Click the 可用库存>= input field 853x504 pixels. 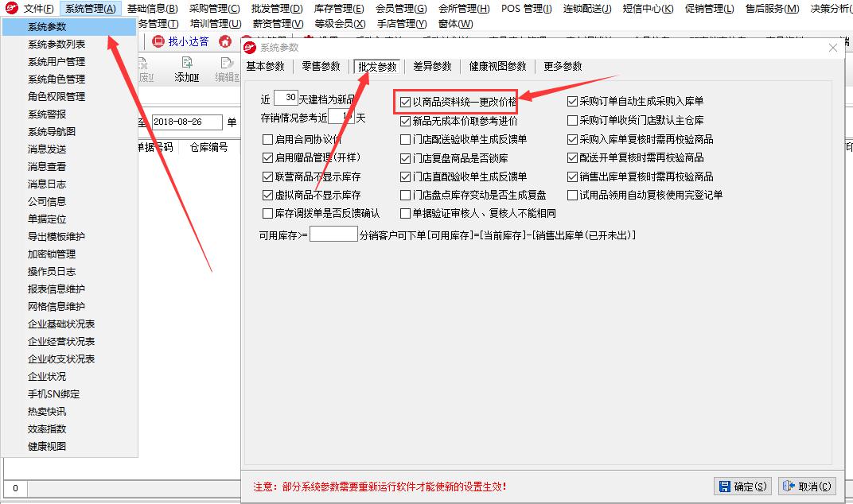(x=333, y=235)
